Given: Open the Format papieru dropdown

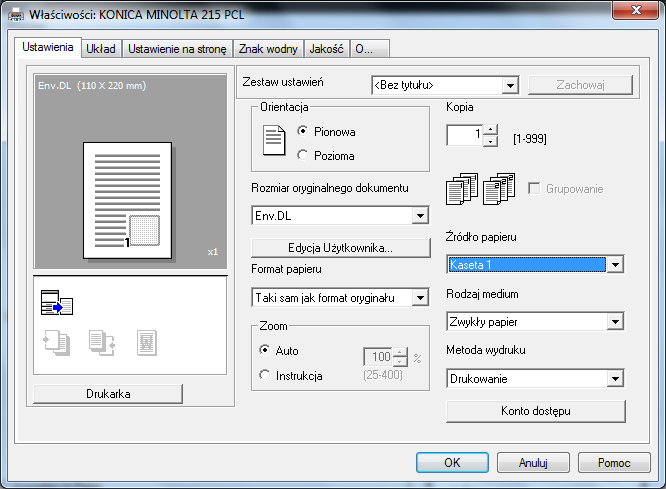Looking at the screenshot, I should (340, 297).
